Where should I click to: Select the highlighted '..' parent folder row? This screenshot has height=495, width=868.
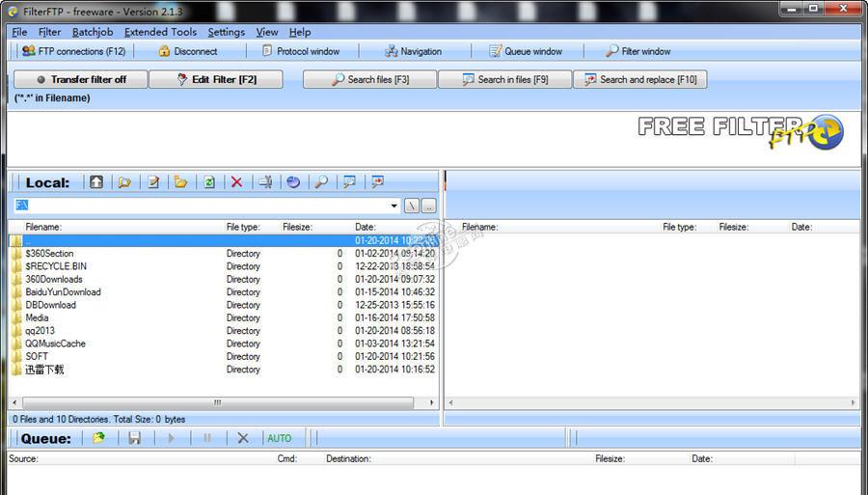pos(224,240)
